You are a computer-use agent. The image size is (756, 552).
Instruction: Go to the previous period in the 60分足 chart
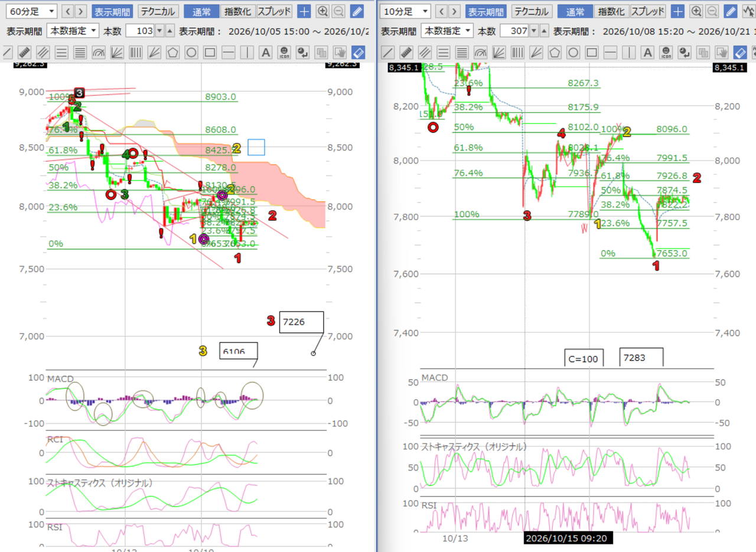click(x=68, y=11)
